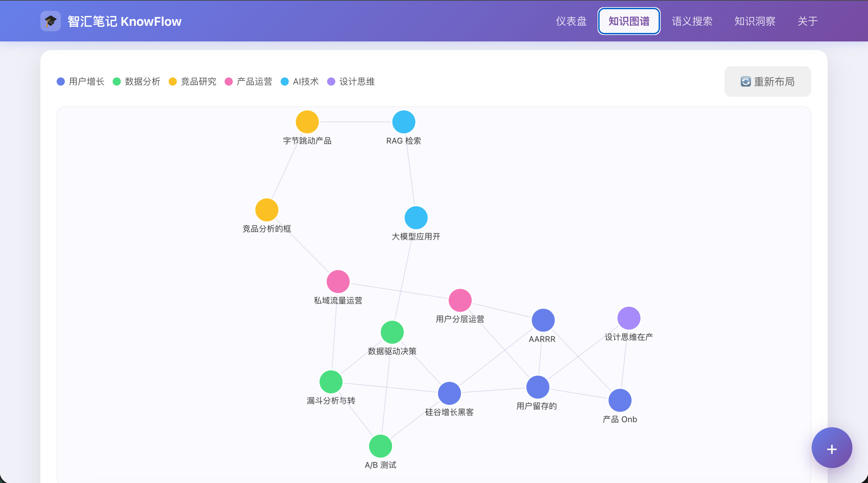868x483 pixels.
Task: Open the 知识洞察 tab
Action: 755,21
